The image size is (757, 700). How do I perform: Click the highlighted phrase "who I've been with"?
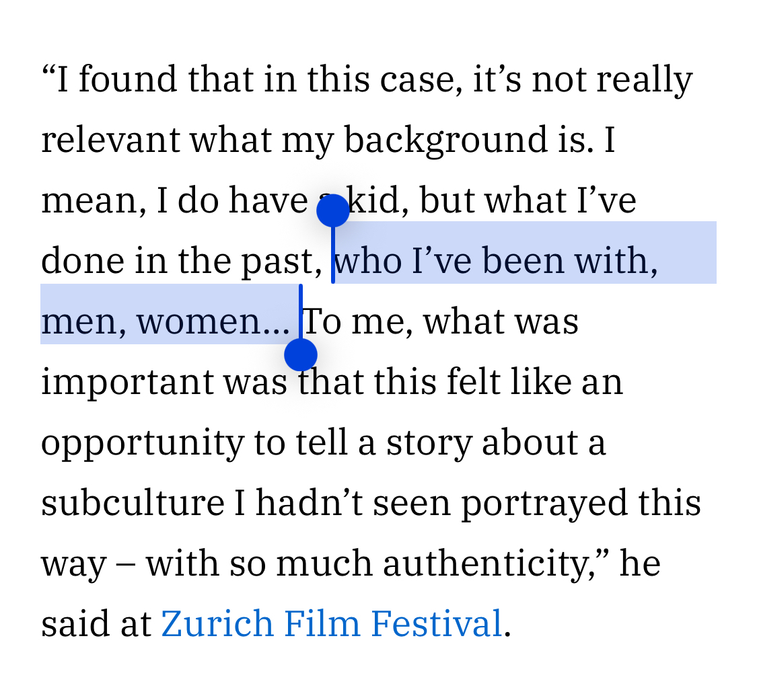click(495, 262)
